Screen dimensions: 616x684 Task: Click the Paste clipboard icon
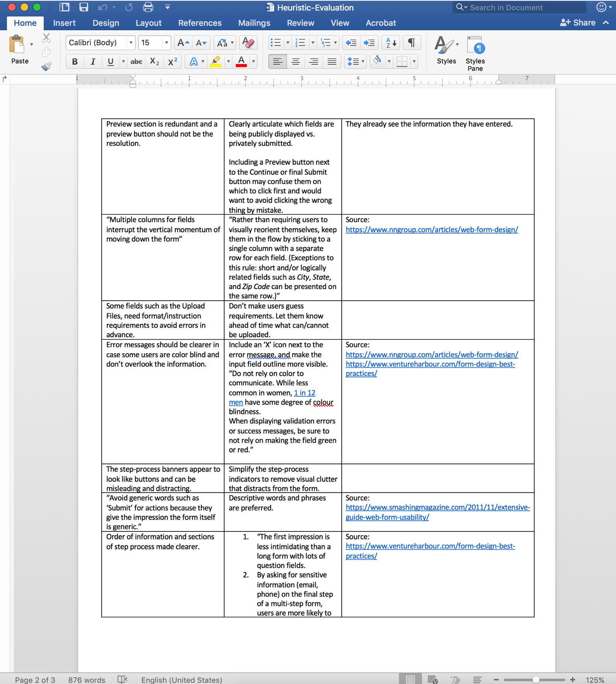(x=17, y=44)
